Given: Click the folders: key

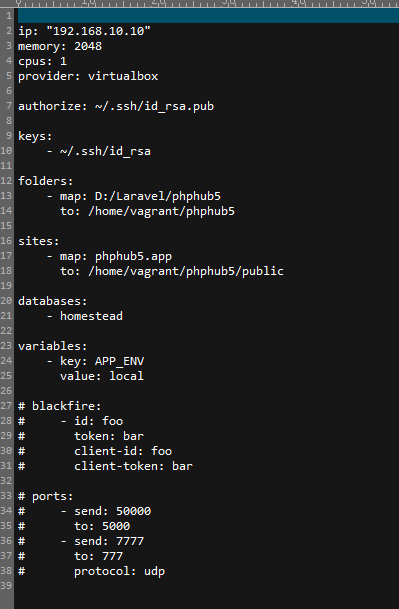Looking at the screenshot, I should pos(45,181).
